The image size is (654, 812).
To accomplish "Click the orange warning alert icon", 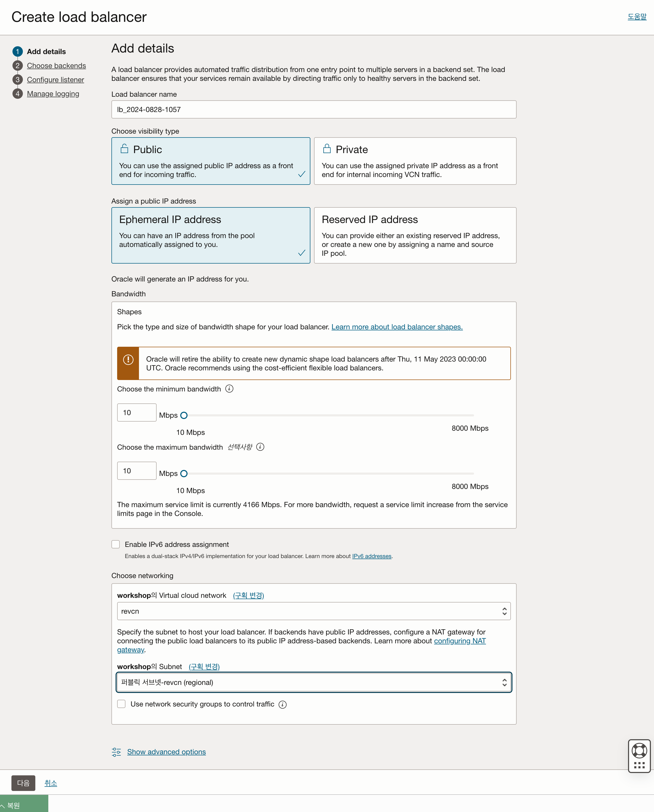I will [x=128, y=360].
